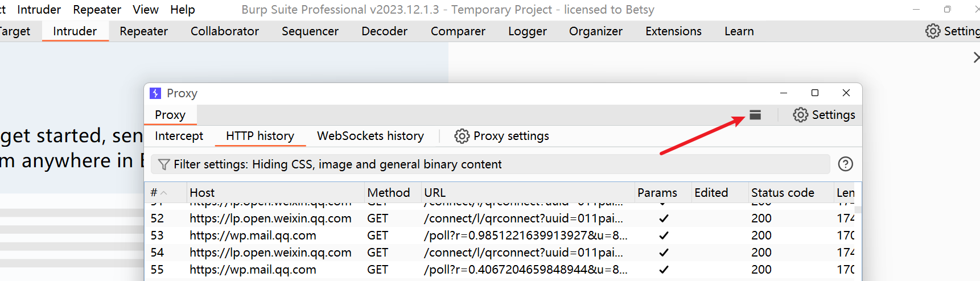Image resolution: width=980 pixels, height=281 pixels.
Task: Click the /poll?r=0.4067204659848944 URL cell
Action: tap(526, 270)
